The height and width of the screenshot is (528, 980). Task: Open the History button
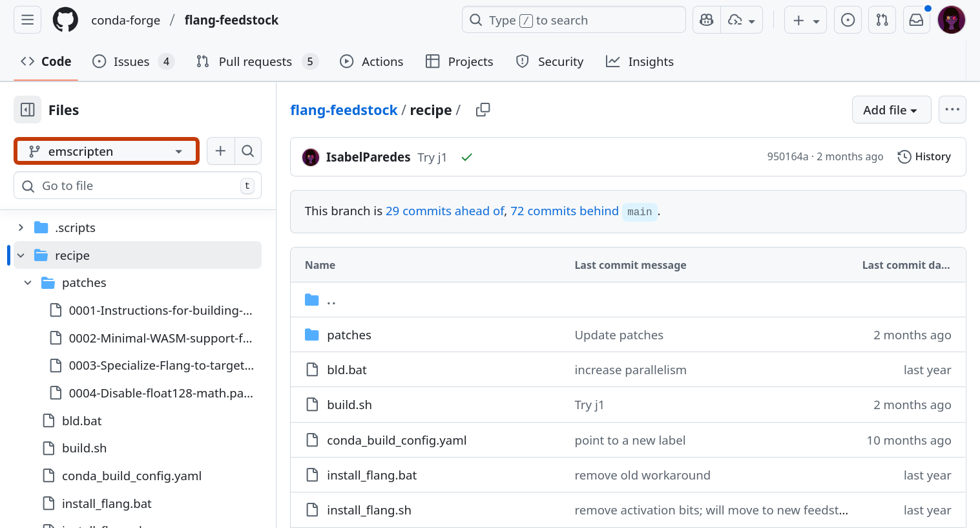coord(924,156)
